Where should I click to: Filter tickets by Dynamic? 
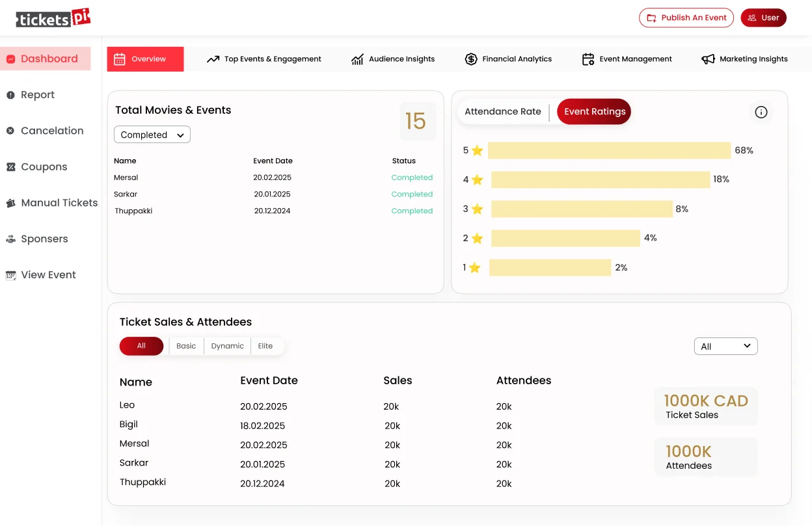tap(227, 346)
